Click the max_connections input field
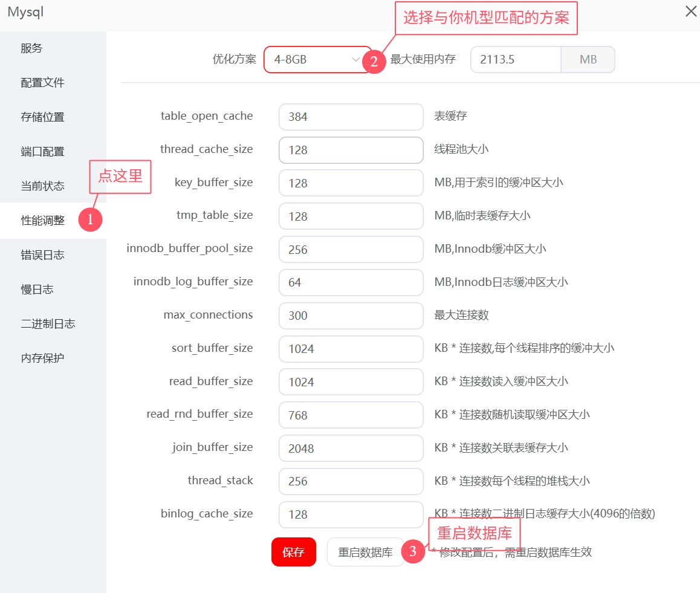700x593 pixels. pos(351,316)
